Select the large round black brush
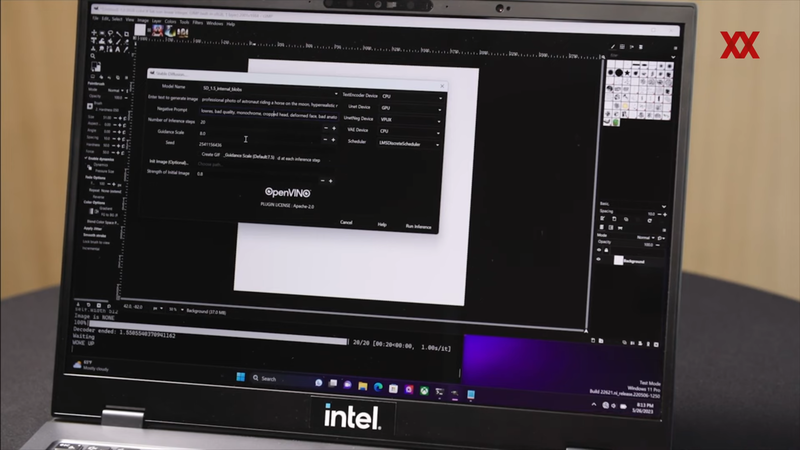 (x=619, y=73)
